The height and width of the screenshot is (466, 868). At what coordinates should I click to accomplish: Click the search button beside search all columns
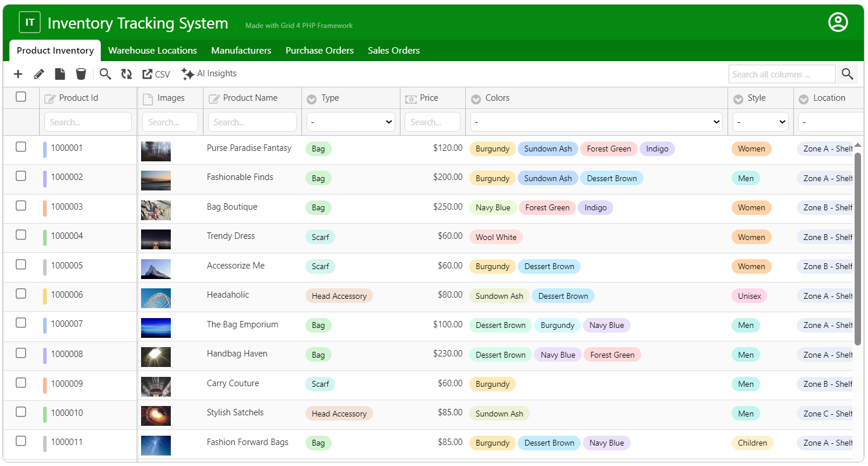pyautogui.click(x=848, y=74)
